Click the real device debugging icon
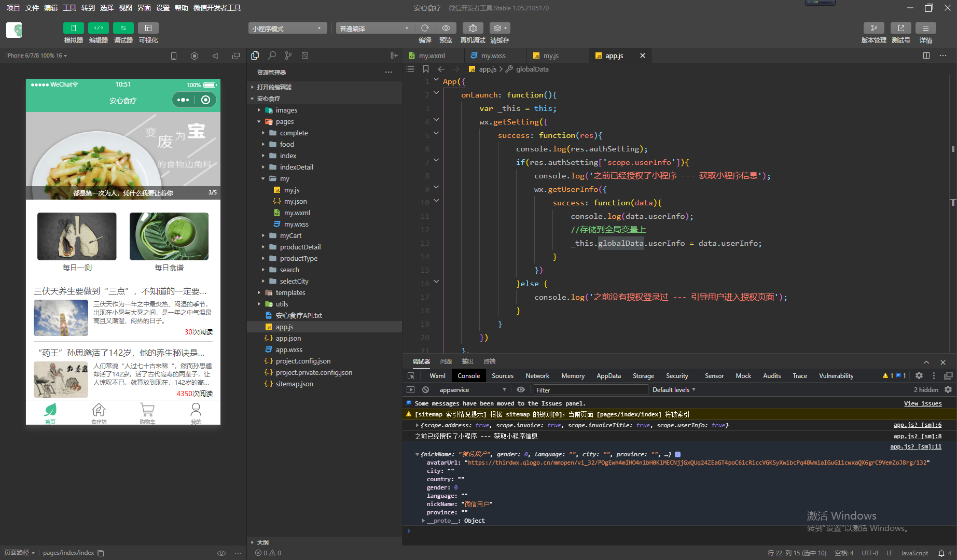This screenshot has width=957, height=560. tap(473, 28)
